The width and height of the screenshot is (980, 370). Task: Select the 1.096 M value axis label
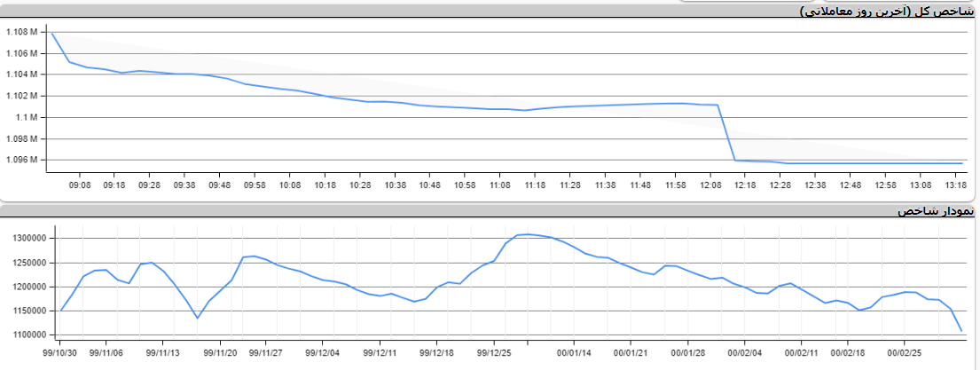point(20,161)
